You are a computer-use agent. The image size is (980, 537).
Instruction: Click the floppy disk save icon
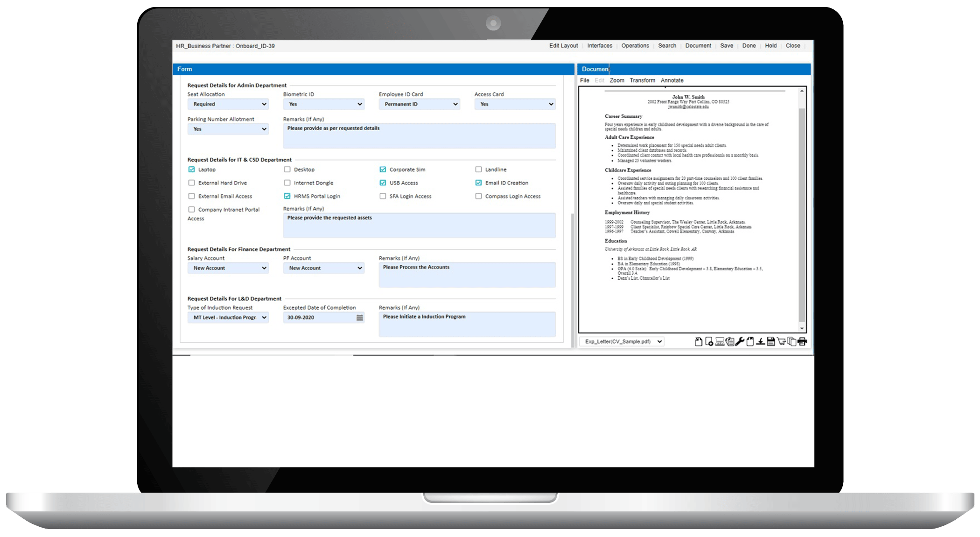(771, 342)
